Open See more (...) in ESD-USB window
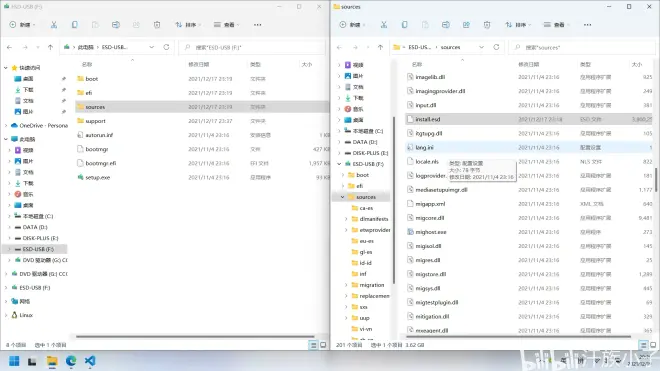Viewport: 660px width, 371px height. 258,25
